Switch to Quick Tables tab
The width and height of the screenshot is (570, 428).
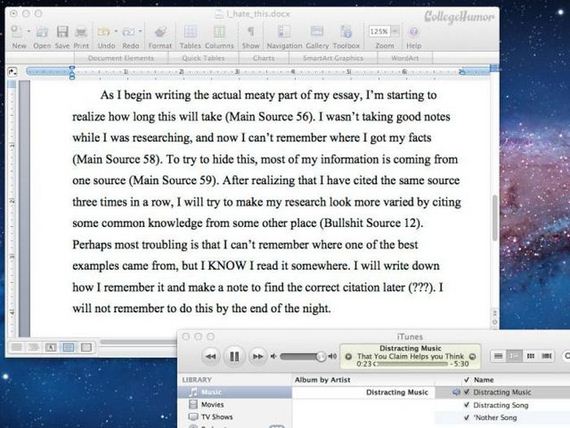(203, 58)
